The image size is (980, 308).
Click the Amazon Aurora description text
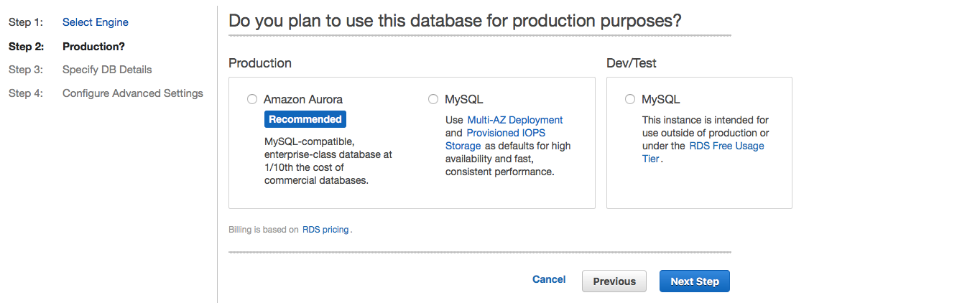click(x=328, y=161)
